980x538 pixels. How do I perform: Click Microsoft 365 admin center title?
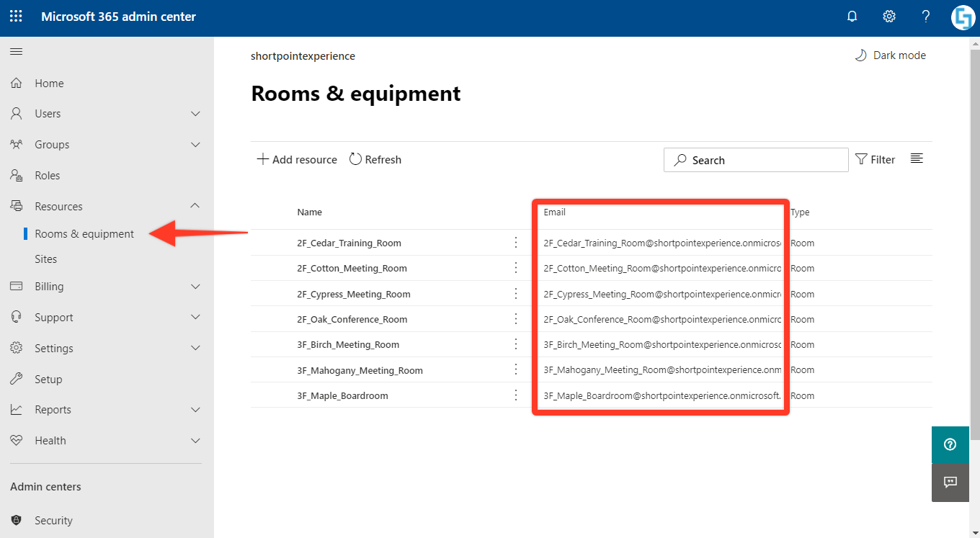118,17
